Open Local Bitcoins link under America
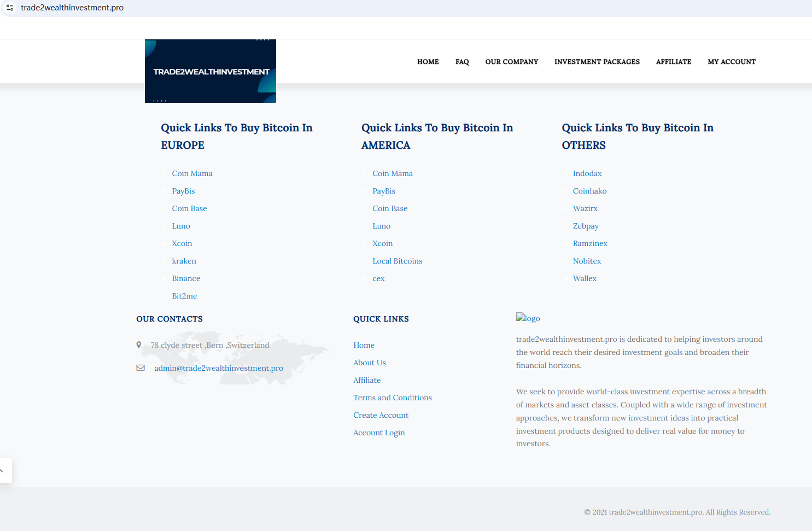Image resolution: width=812 pixels, height=531 pixels. click(x=397, y=261)
